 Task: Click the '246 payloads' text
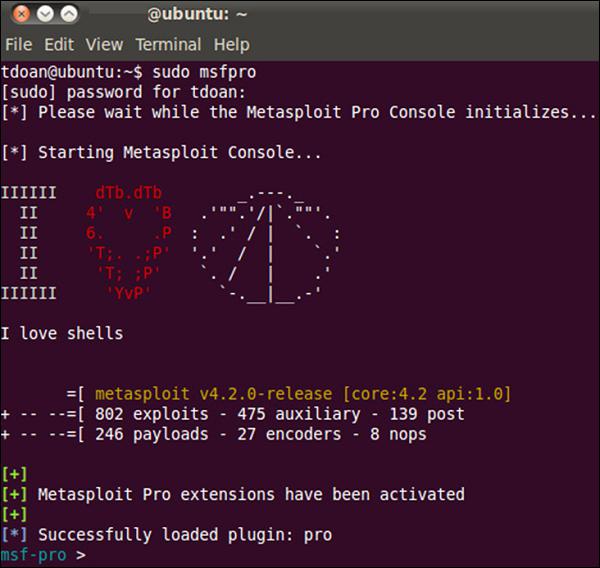pos(152,434)
